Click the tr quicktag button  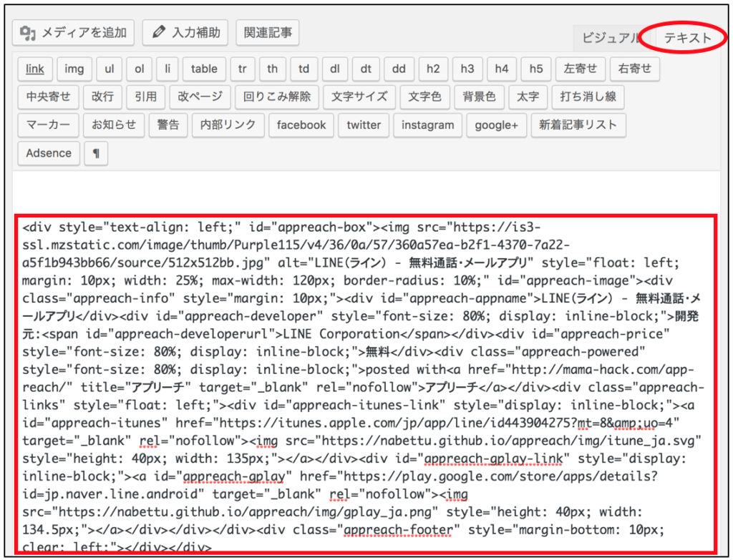click(243, 69)
